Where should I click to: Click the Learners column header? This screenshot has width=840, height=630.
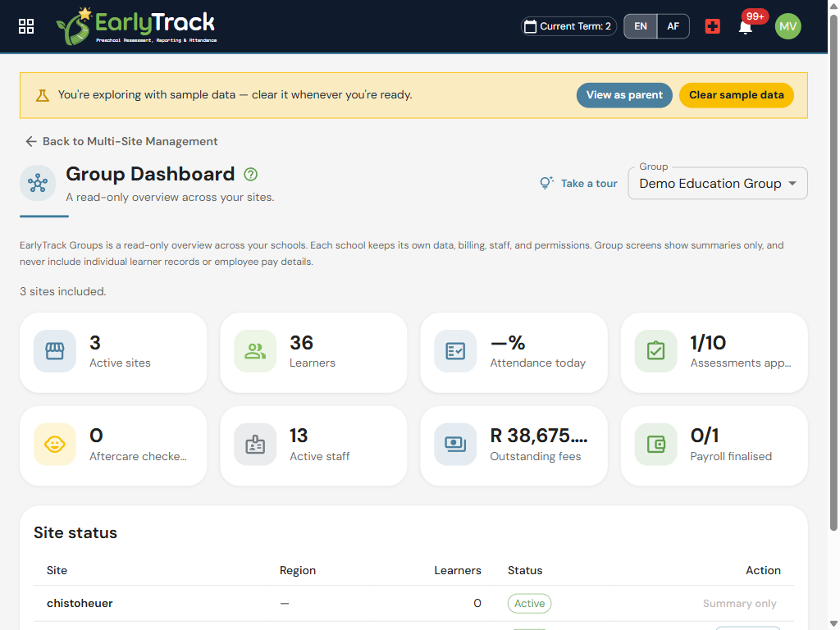click(x=458, y=570)
